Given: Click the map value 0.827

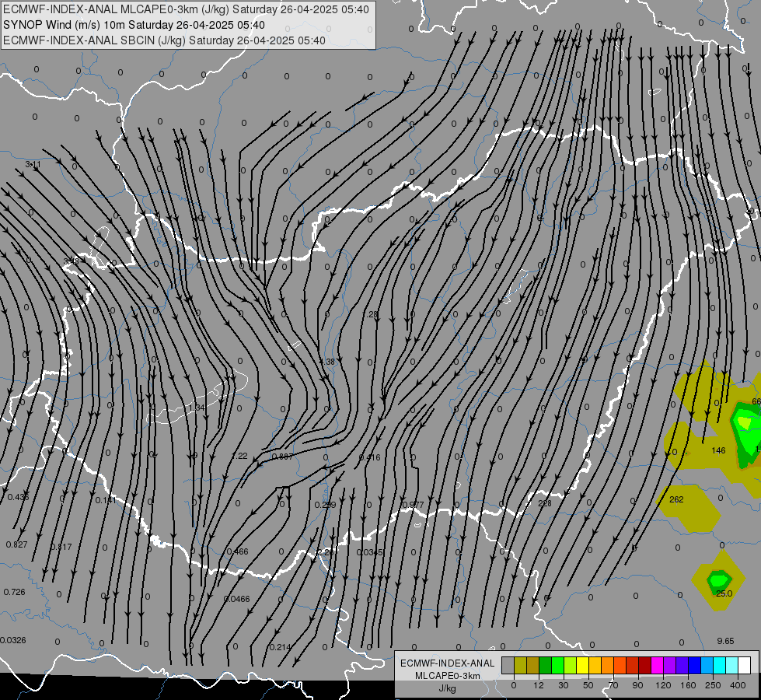Looking at the screenshot, I should 16,544.
